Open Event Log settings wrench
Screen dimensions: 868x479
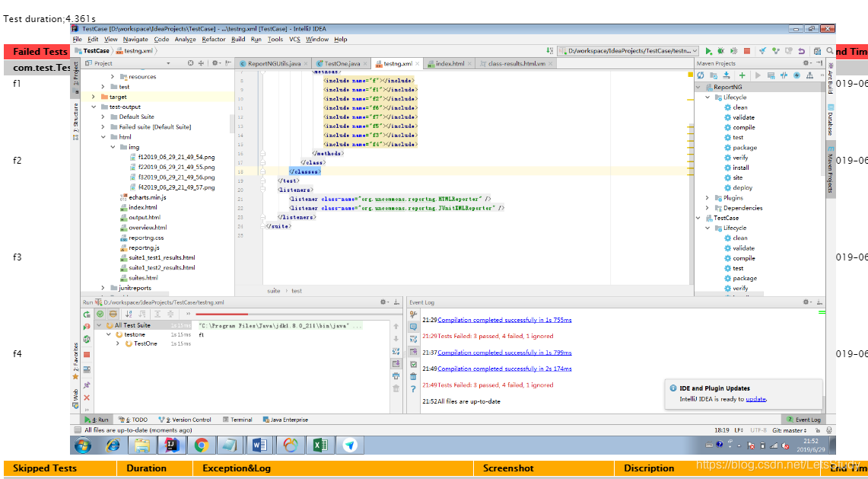(413, 315)
